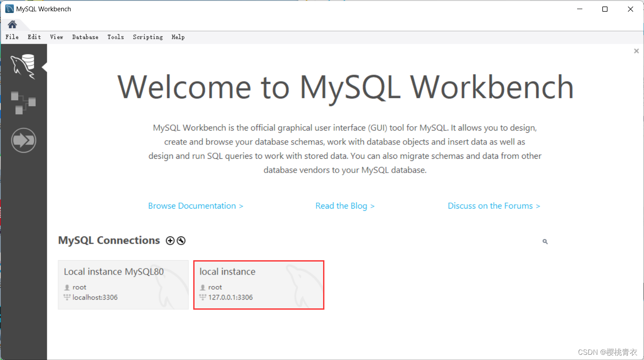
Task: Open the Models sidebar icon
Action: tap(23, 103)
